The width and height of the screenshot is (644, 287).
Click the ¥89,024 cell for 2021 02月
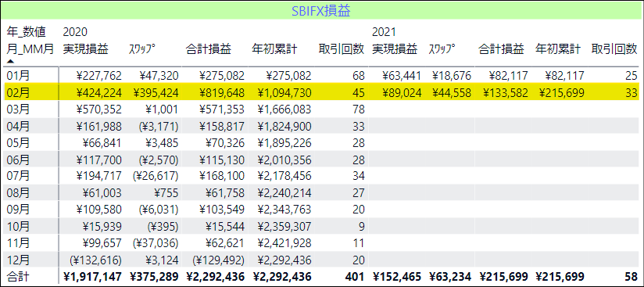402,93
